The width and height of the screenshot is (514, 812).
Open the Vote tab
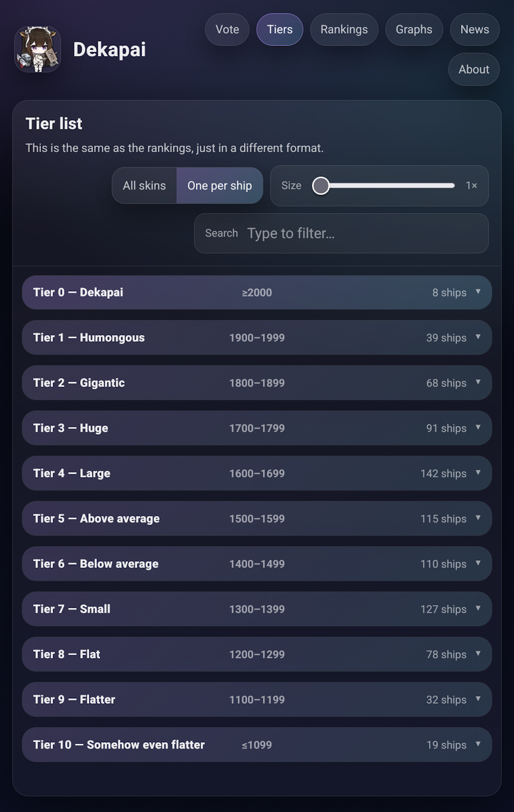tap(227, 30)
